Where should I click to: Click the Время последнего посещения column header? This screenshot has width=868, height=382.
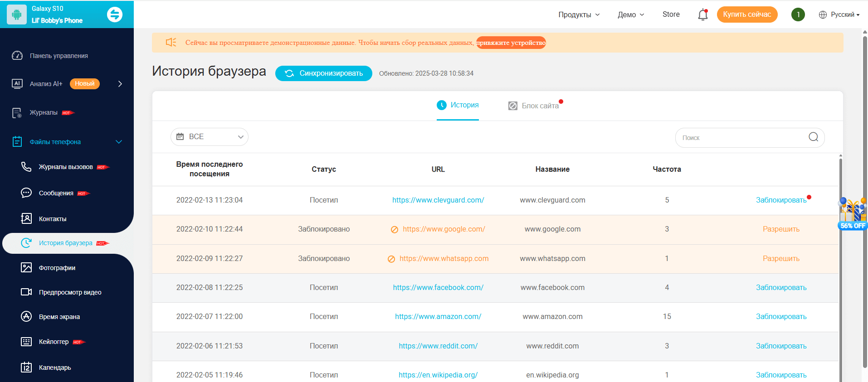(x=210, y=169)
